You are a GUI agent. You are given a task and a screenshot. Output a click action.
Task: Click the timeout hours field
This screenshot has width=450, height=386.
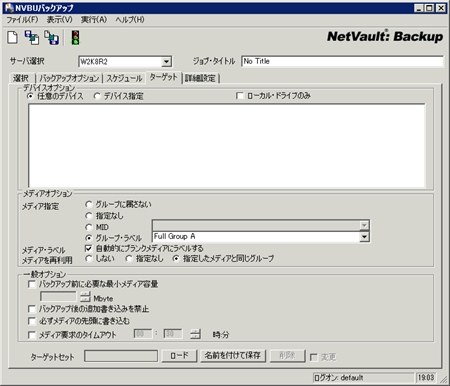(143, 334)
